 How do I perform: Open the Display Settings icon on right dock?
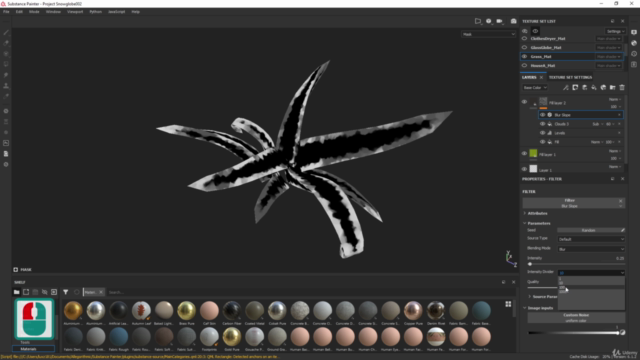pyautogui.click(x=634, y=32)
